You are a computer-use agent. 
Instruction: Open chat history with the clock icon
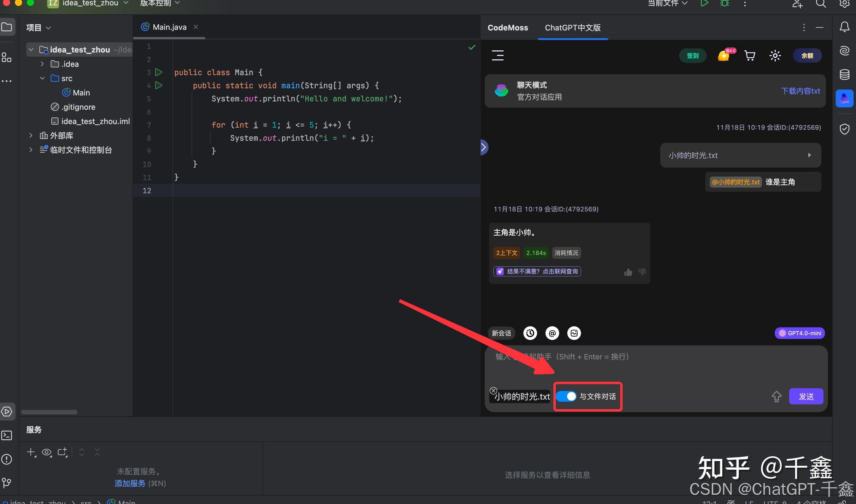point(530,333)
